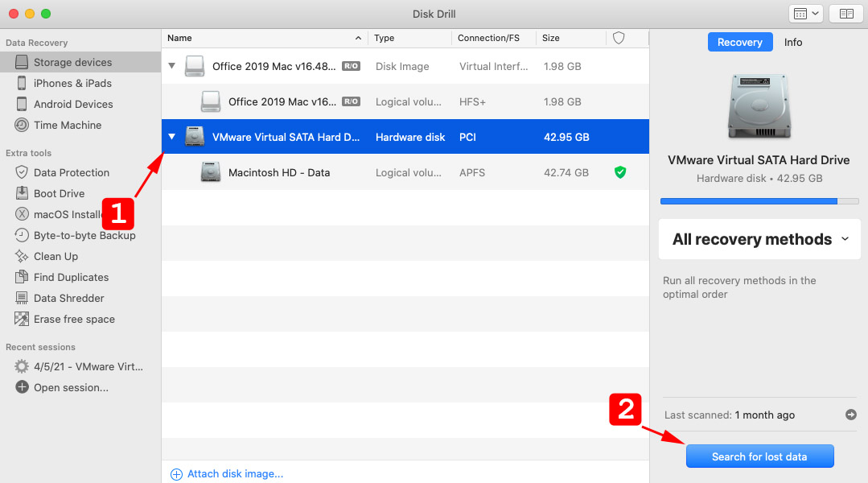Collapse the Office 2019 disk image row
This screenshot has width=868, height=483.
(x=171, y=66)
